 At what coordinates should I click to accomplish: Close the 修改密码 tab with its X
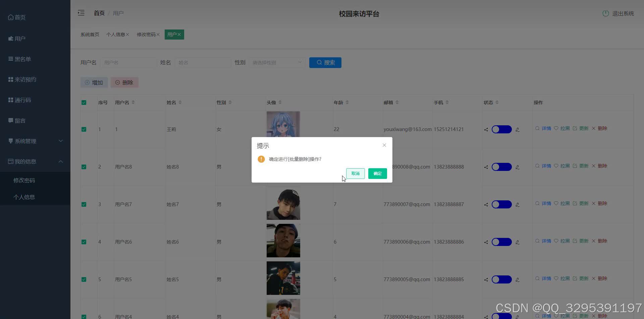point(158,35)
